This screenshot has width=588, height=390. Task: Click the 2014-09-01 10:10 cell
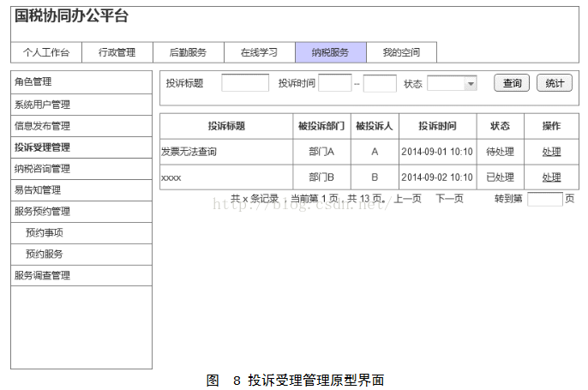pos(437,152)
